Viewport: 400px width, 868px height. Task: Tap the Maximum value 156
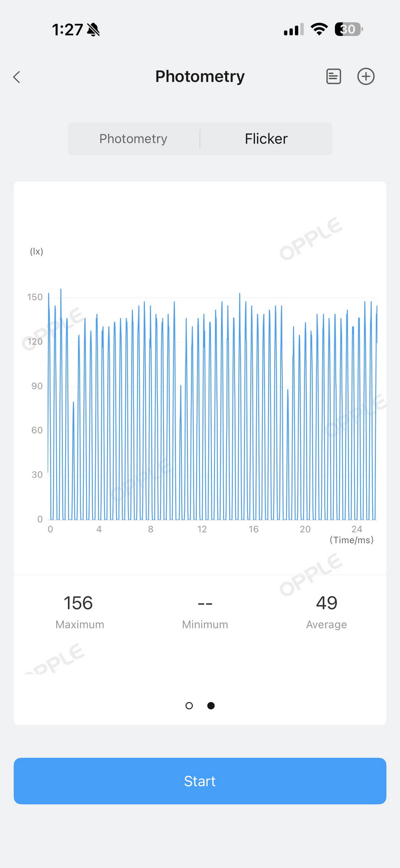78,603
